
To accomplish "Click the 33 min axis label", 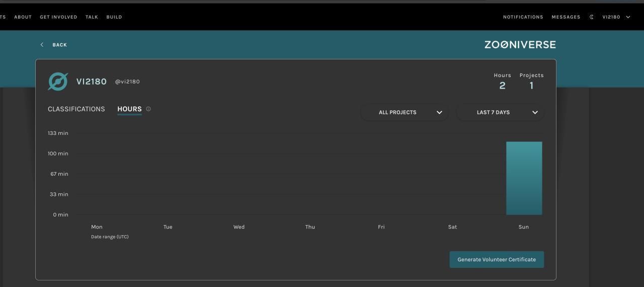I will tap(59, 194).
